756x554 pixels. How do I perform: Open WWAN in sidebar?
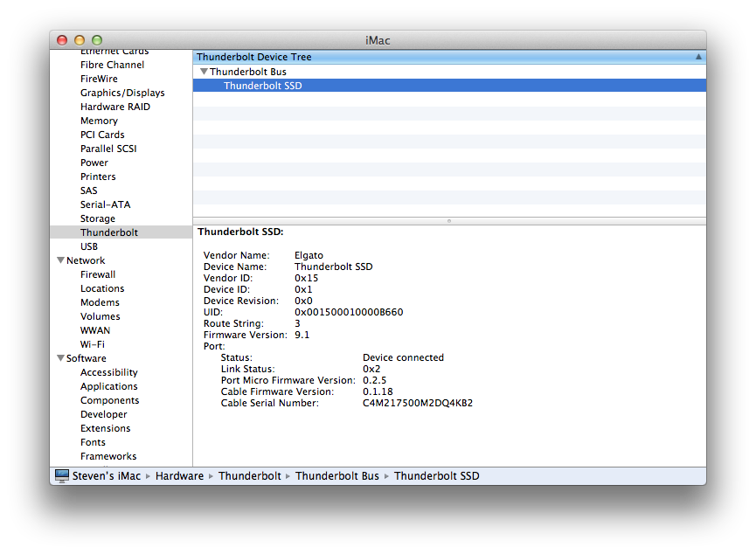95,330
